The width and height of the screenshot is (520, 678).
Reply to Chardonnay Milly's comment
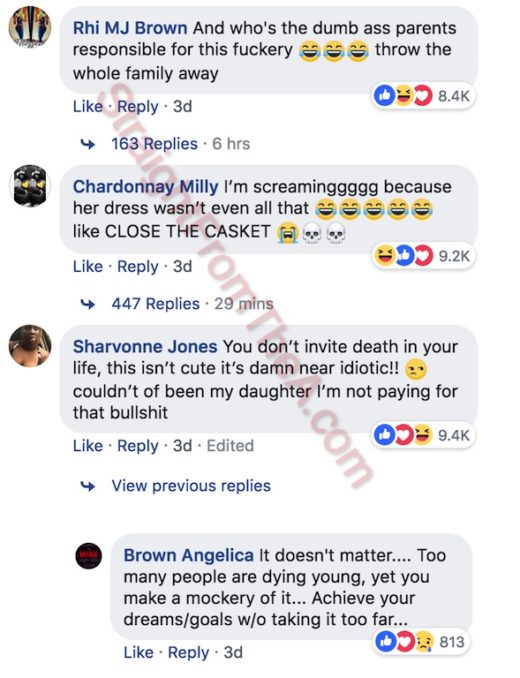click(x=138, y=267)
